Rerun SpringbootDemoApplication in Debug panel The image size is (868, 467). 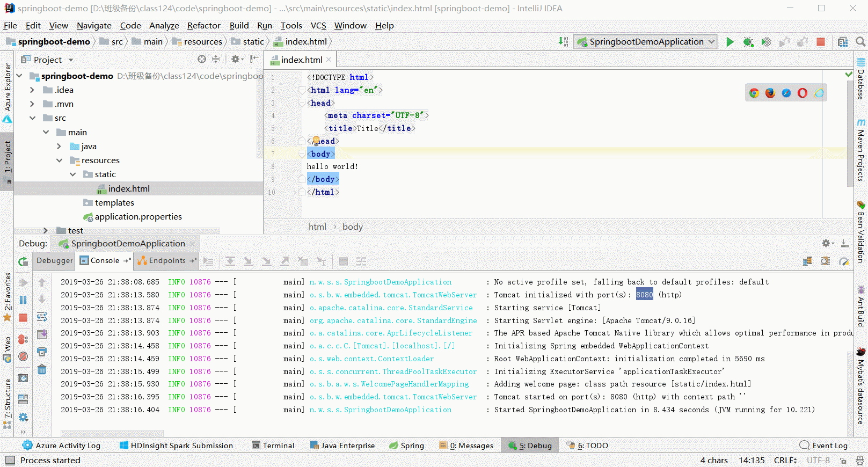click(x=23, y=262)
